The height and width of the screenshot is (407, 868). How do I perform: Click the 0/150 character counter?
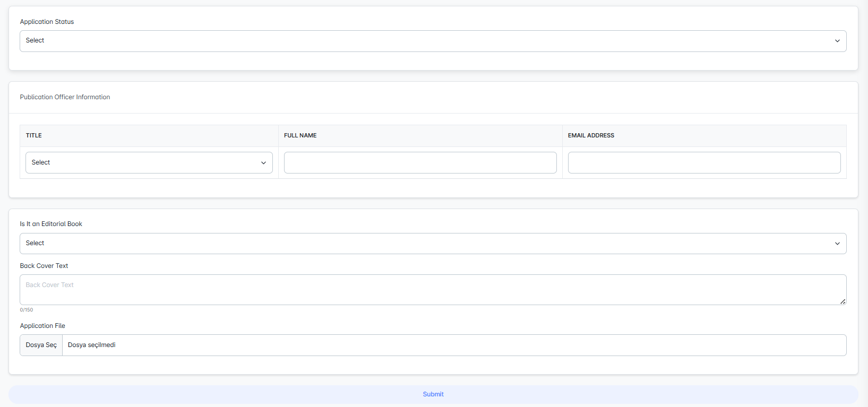tap(27, 310)
